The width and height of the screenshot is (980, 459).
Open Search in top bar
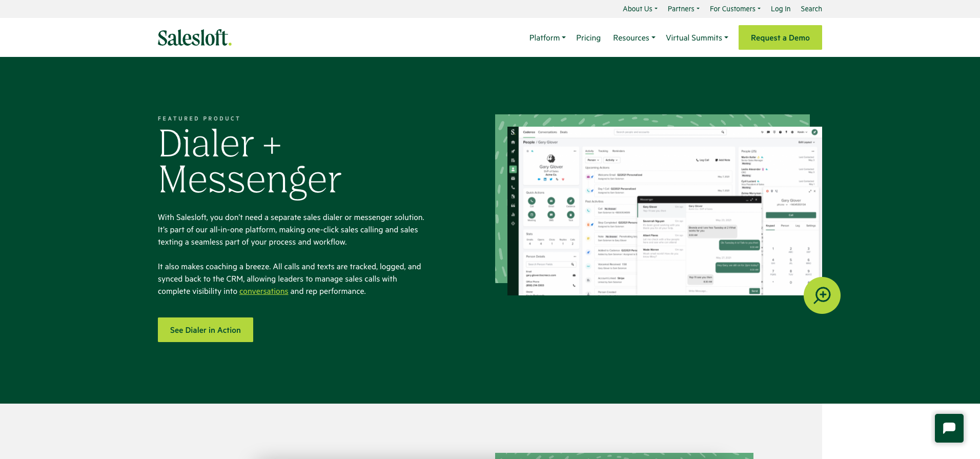[x=811, y=9]
